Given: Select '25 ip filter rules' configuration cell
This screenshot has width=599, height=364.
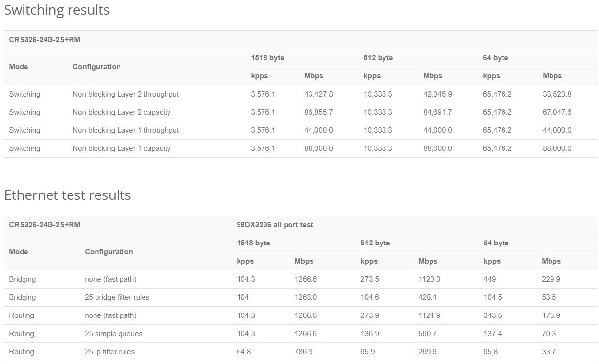Looking at the screenshot, I should point(110,352).
